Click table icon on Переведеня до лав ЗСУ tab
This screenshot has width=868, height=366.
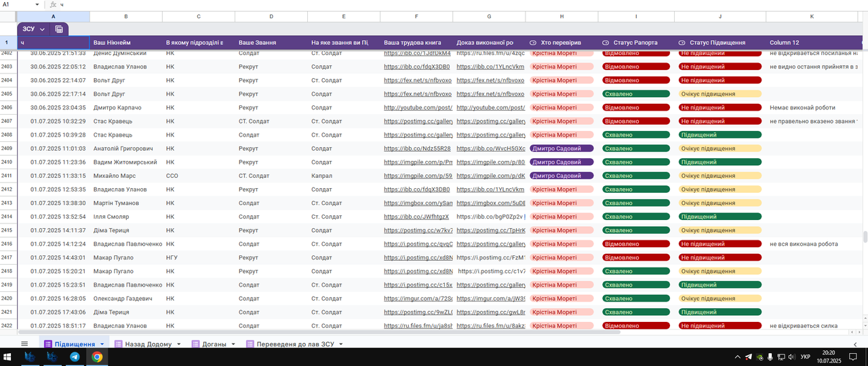(x=250, y=344)
